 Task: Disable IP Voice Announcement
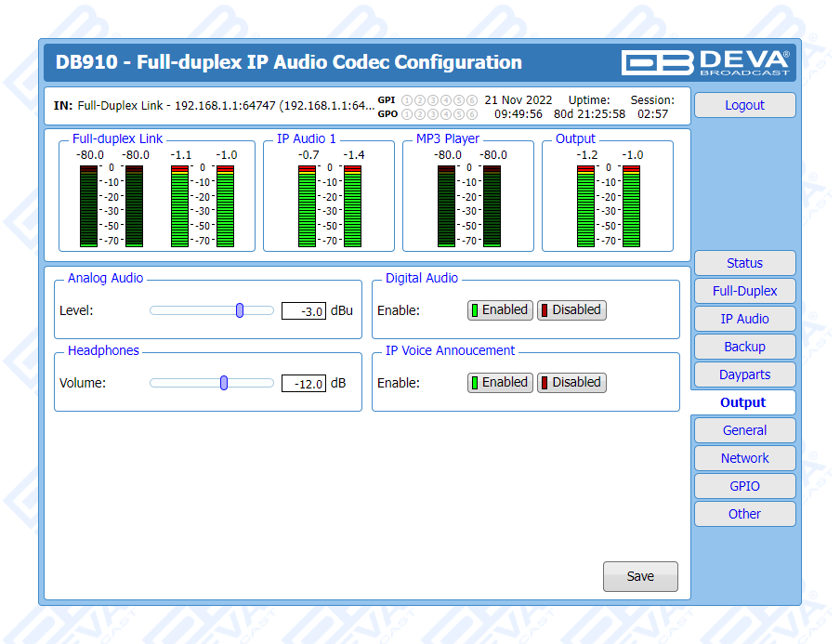pos(571,383)
